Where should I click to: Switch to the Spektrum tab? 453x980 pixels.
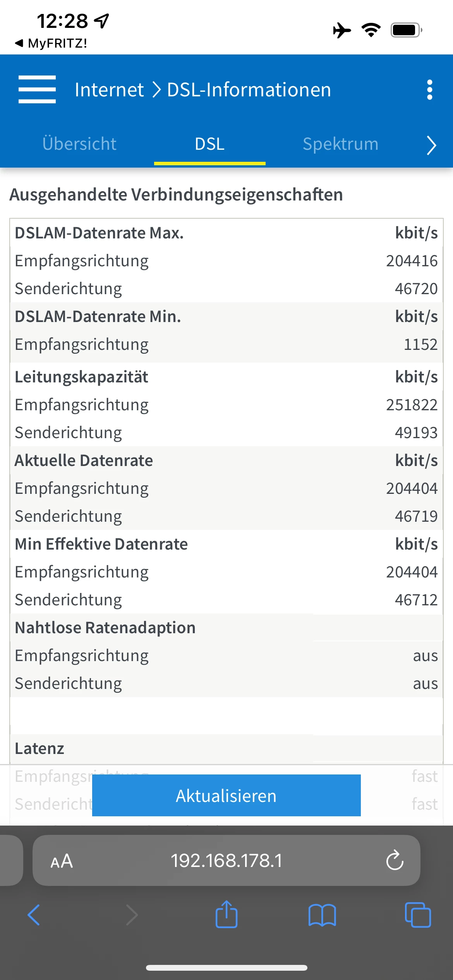click(340, 144)
